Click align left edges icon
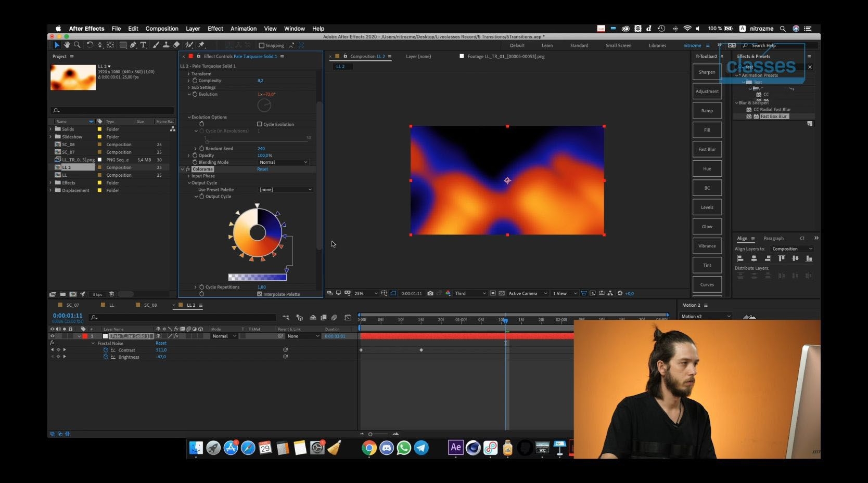This screenshot has height=483, width=868. [740, 258]
